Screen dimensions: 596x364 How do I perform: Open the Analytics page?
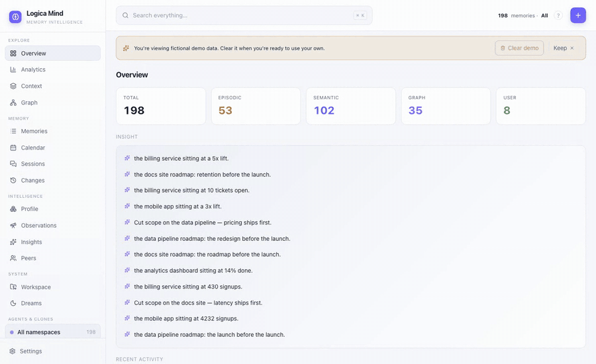click(x=53, y=69)
